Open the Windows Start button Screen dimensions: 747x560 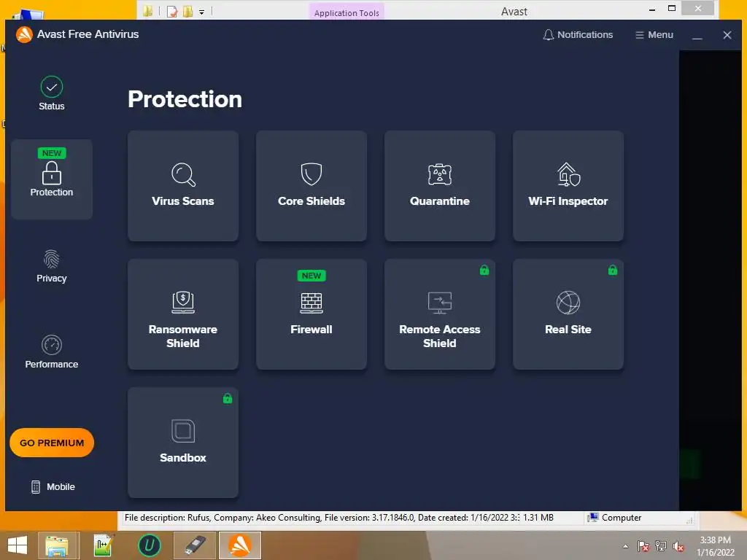pyautogui.click(x=18, y=545)
